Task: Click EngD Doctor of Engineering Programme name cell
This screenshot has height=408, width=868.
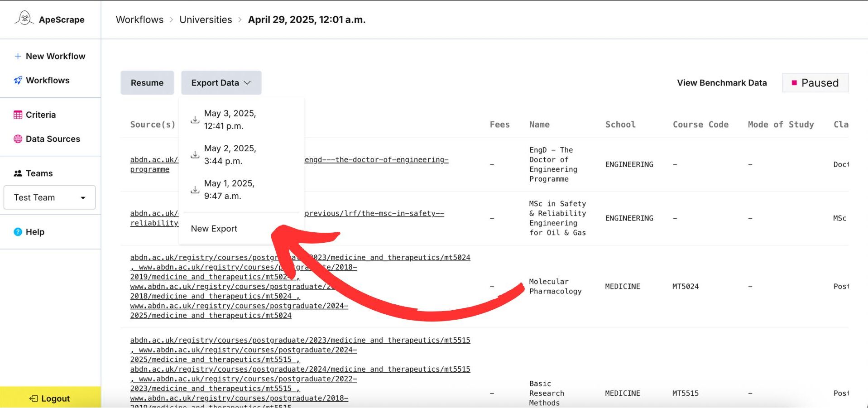Action: 553,164
